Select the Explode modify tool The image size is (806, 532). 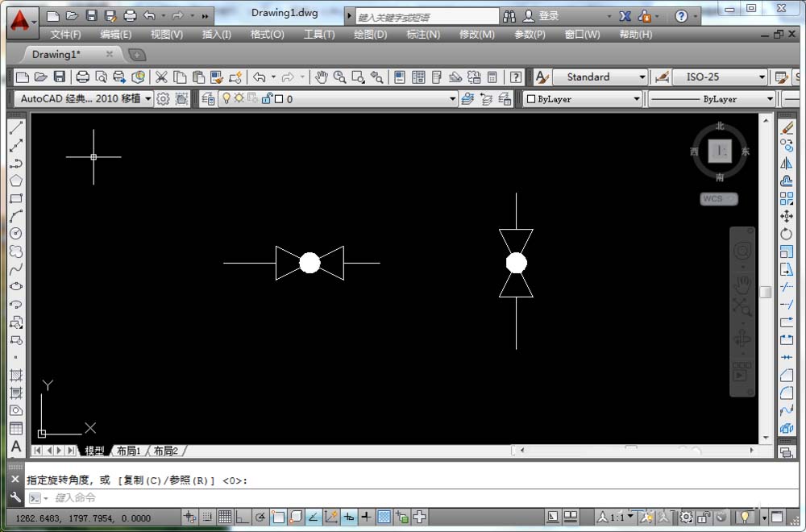[x=787, y=428]
